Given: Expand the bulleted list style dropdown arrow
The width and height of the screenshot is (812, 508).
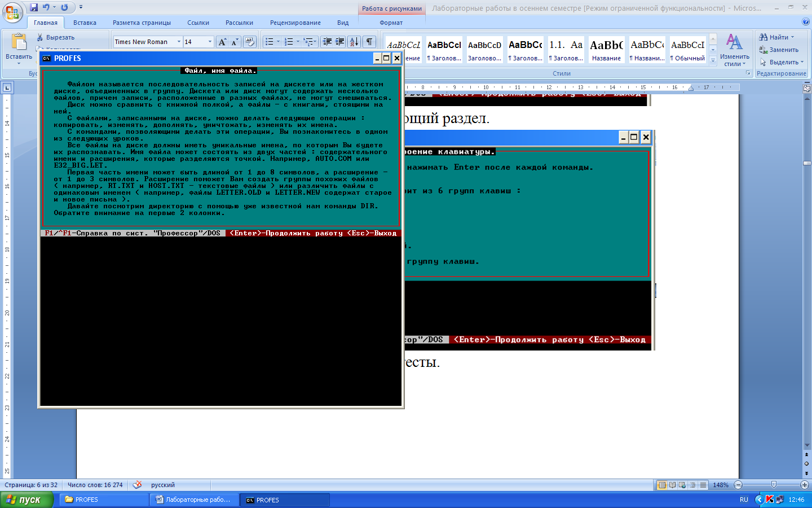Looking at the screenshot, I should [x=278, y=42].
